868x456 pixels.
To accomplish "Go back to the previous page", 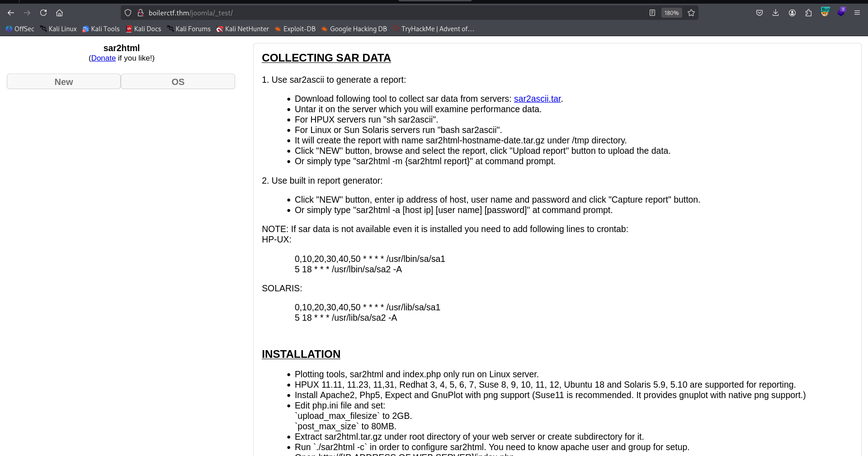I will (x=11, y=13).
